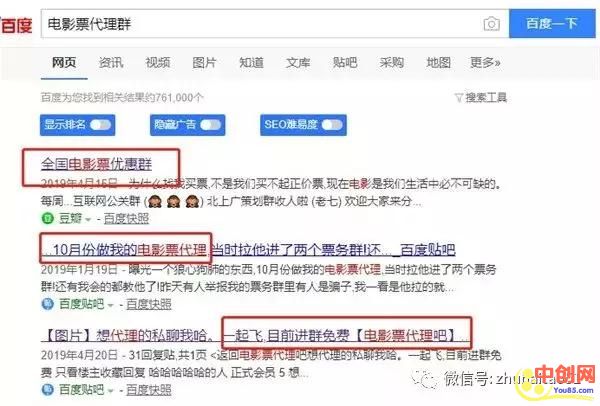This screenshot has height=406, width=600.
Task: Open the 图片 search tab
Action: [204, 62]
